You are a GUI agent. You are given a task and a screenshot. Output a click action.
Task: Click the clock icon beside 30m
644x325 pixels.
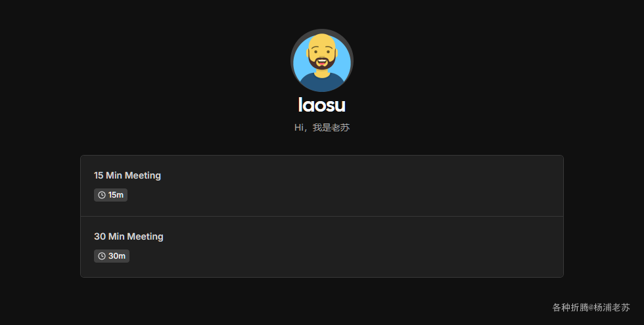(102, 256)
